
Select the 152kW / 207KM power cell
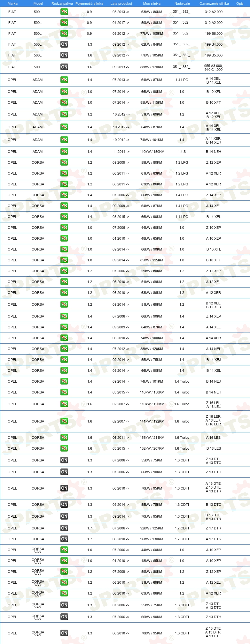tap(152, 448)
